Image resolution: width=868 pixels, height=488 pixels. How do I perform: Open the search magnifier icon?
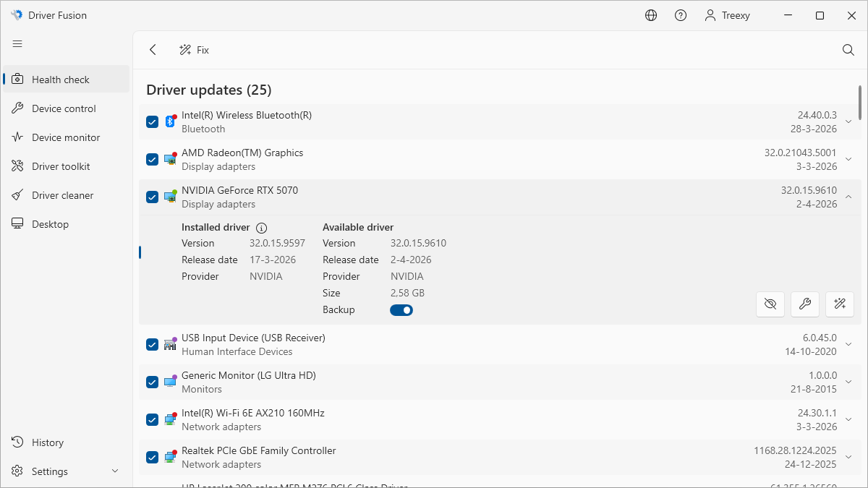[x=848, y=50]
